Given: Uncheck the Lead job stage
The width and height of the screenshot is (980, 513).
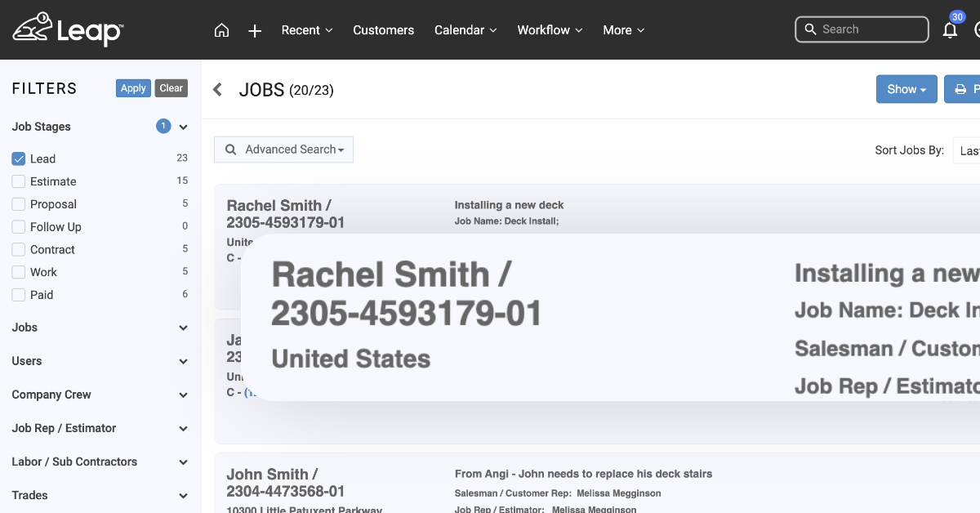Looking at the screenshot, I should click(x=19, y=158).
